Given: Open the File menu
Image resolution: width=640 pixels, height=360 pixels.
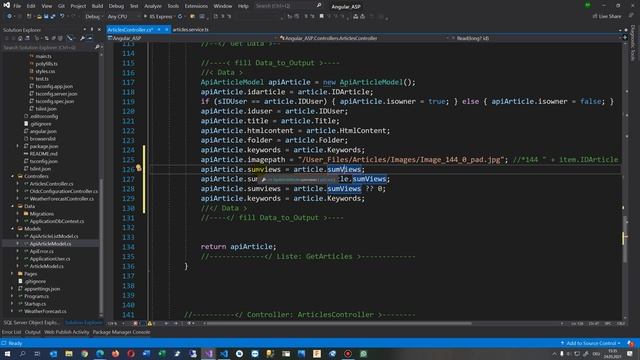Looking at the screenshot, I should (17, 6).
